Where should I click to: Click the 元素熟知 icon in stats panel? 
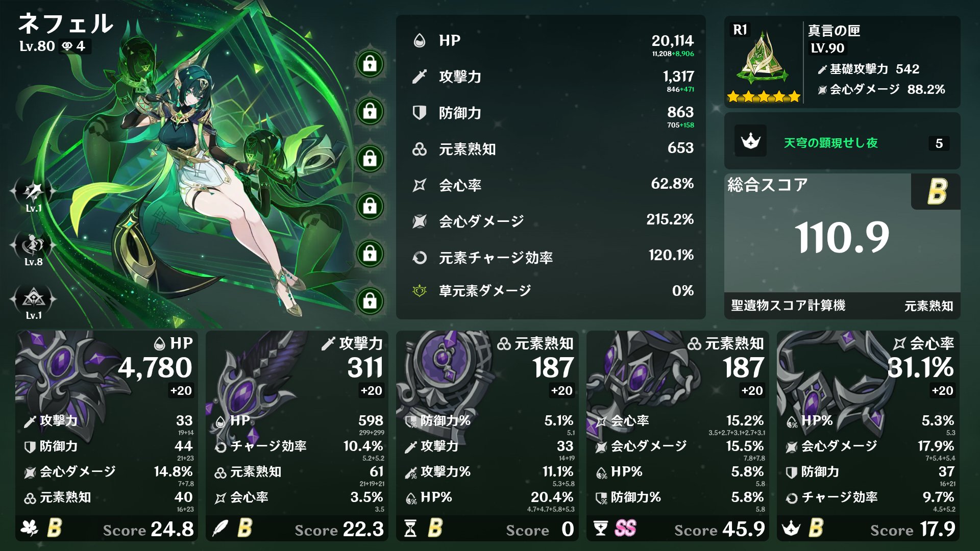click(419, 149)
